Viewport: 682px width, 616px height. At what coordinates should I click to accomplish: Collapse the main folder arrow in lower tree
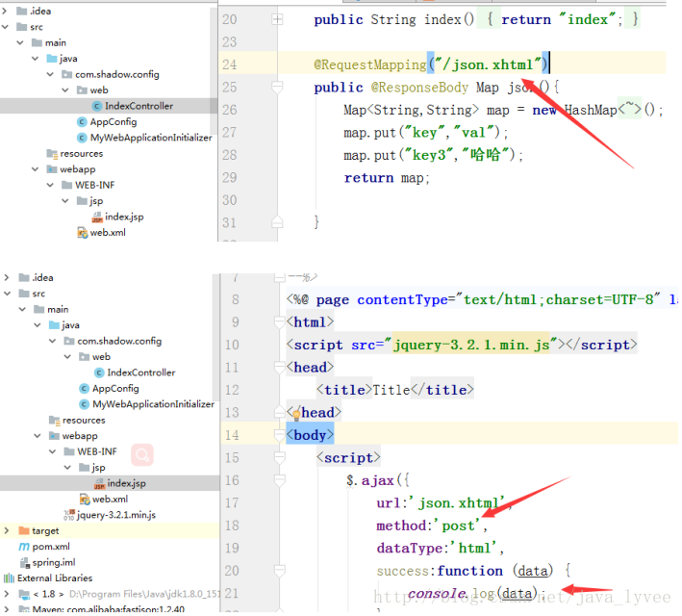coord(23,309)
